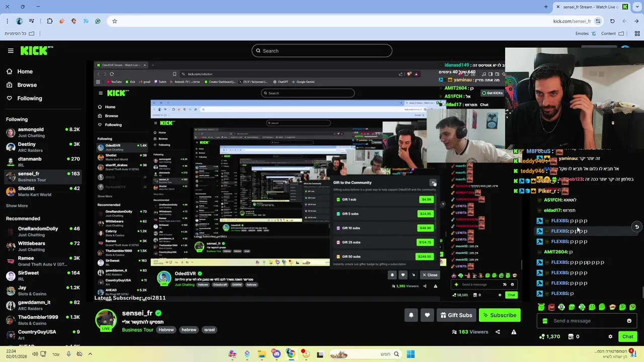The height and width of the screenshot is (362, 644).
Task: Click the israel tag
Action: [x=209, y=330]
